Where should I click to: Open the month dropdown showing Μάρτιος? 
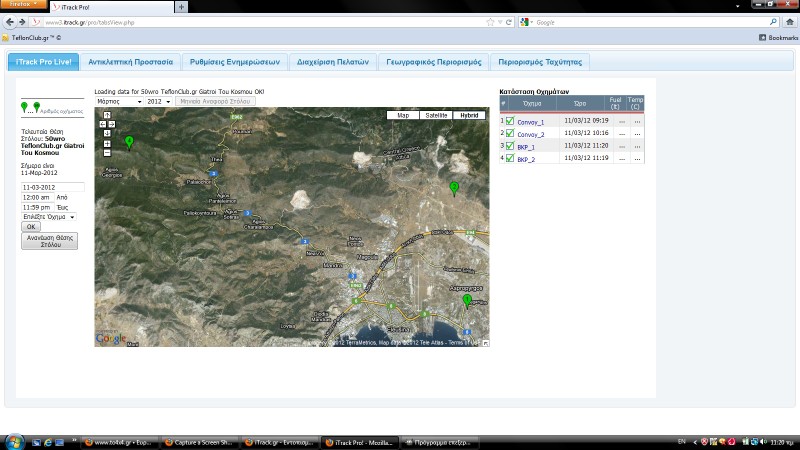pos(119,102)
